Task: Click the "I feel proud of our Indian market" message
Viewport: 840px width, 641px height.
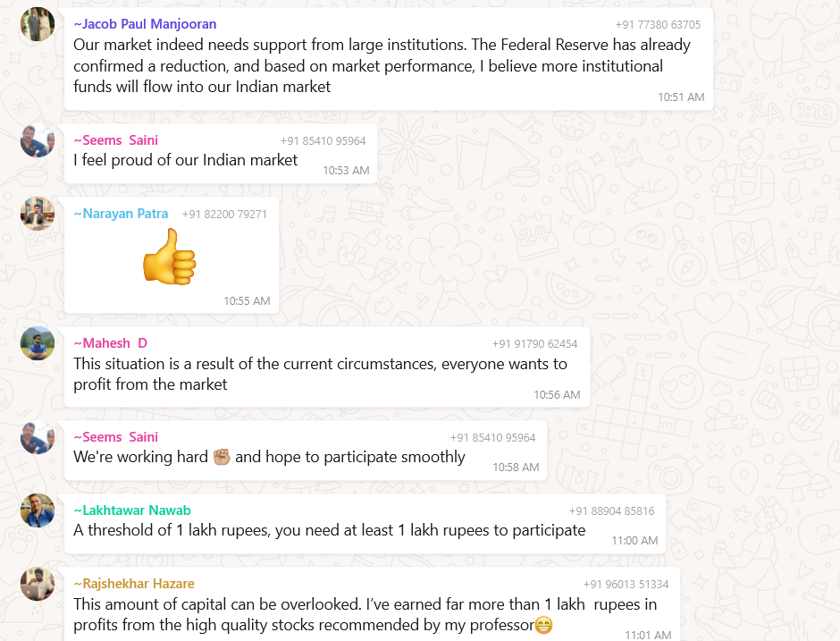Action: pos(186,160)
